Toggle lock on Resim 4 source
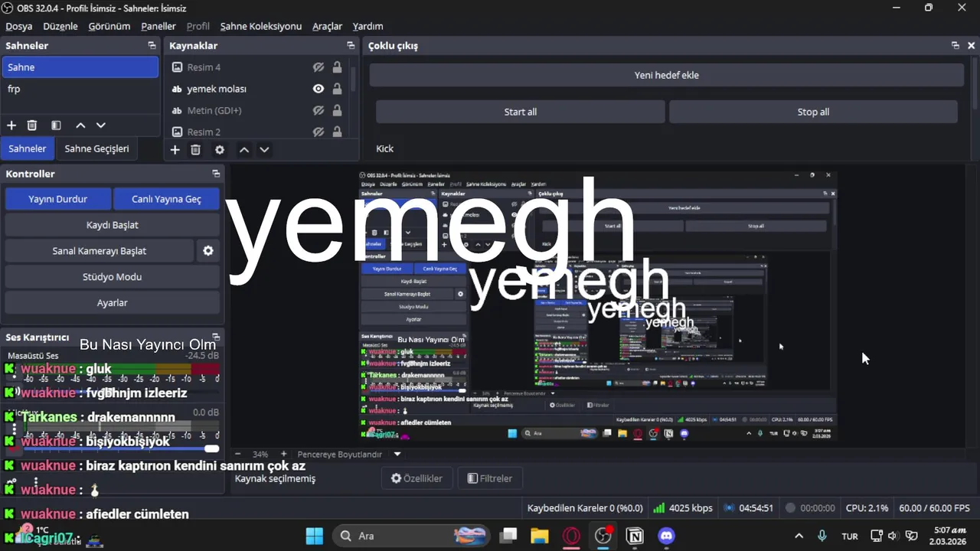980x551 pixels. (x=337, y=67)
